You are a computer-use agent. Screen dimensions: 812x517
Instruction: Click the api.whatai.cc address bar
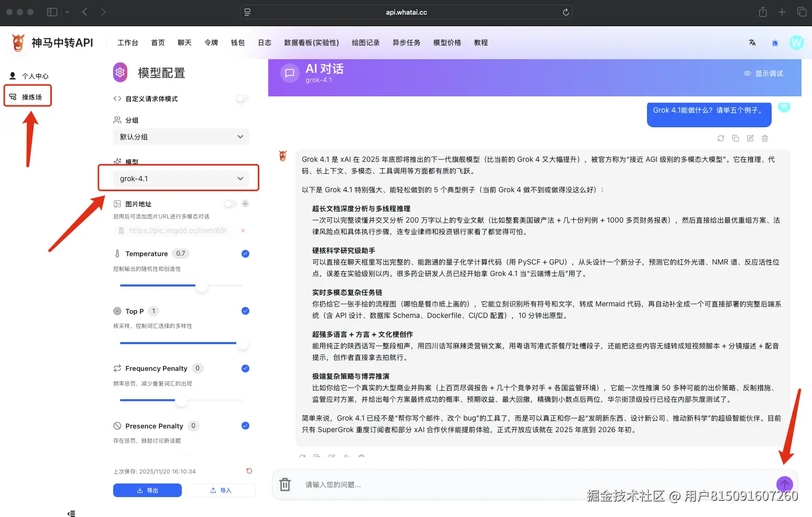[x=406, y=12]
